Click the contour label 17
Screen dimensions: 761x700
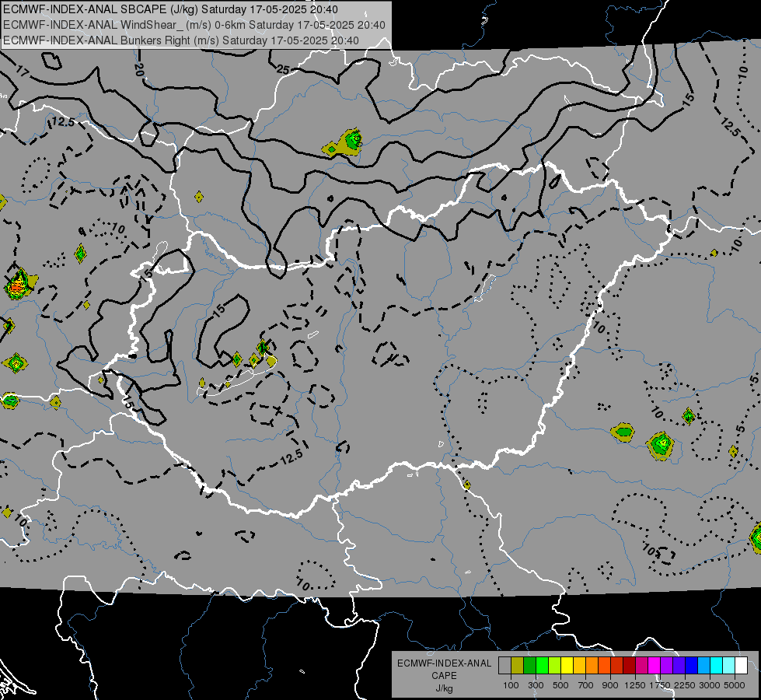tap(23, 72)
